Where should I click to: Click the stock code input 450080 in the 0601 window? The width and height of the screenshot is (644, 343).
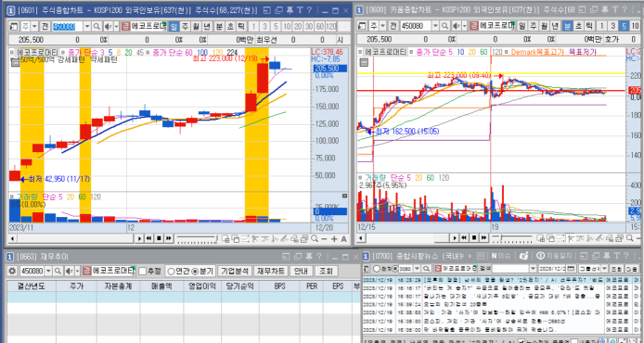click(x=67, y=27)
